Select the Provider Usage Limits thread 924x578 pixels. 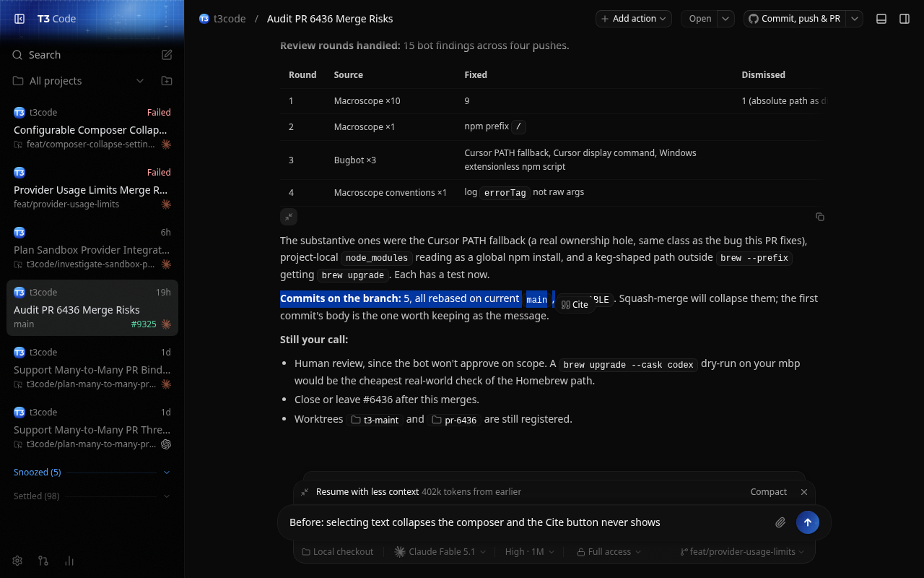click(x=92, y=189)
